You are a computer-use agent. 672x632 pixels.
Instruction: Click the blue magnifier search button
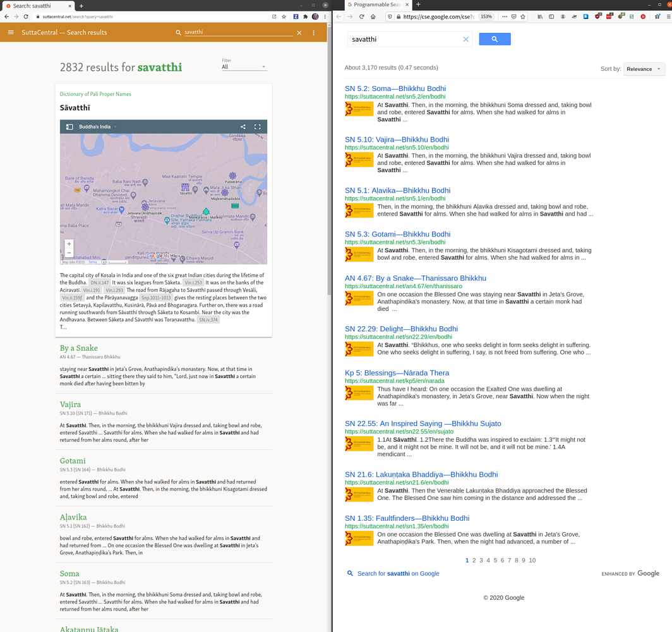click(495, 39)
